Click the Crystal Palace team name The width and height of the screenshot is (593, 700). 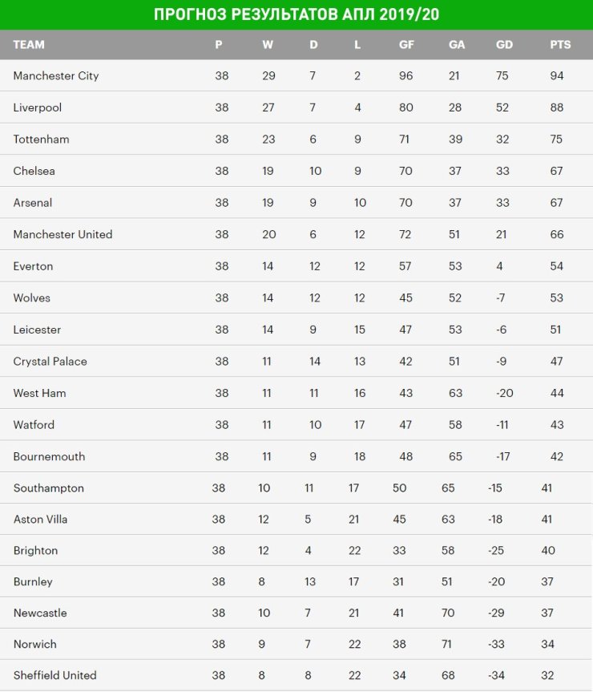click(50, 362)
